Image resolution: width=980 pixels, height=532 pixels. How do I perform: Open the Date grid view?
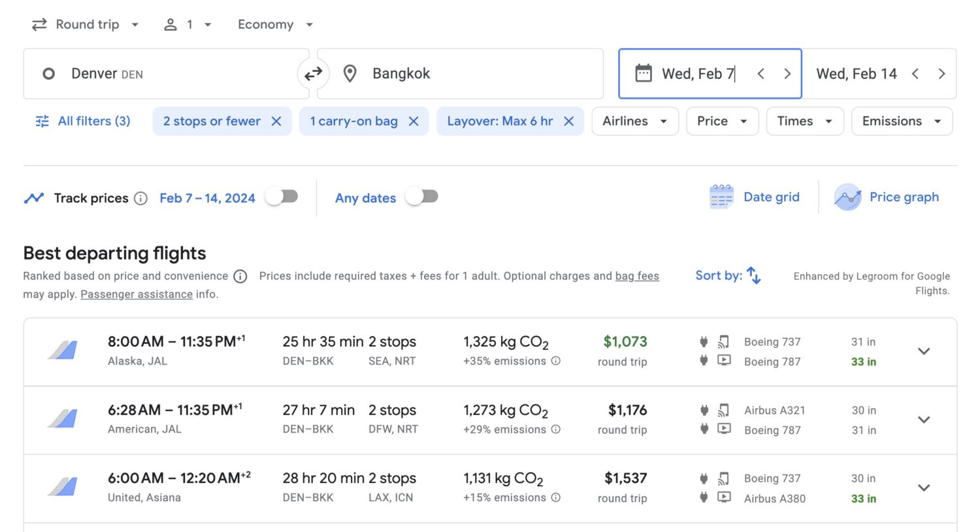755,197
